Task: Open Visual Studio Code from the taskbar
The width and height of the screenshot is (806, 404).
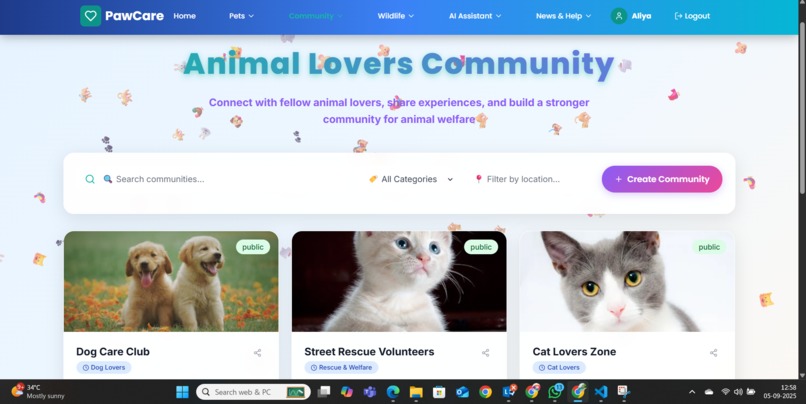Action: click(x=601, y=392)
